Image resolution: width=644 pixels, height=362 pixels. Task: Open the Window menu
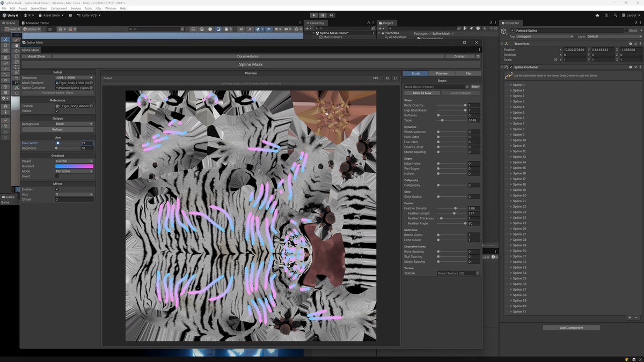pyautogui.click(x=111, y=9)
